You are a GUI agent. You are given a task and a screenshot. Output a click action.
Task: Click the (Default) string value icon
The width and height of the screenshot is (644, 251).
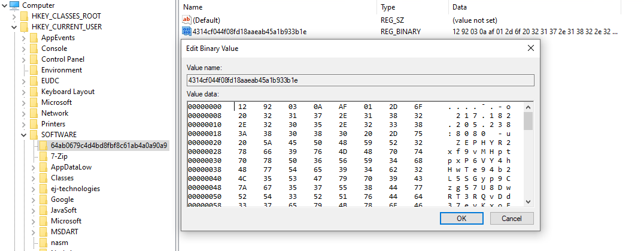pyautogui.click(x=187, y=20)
